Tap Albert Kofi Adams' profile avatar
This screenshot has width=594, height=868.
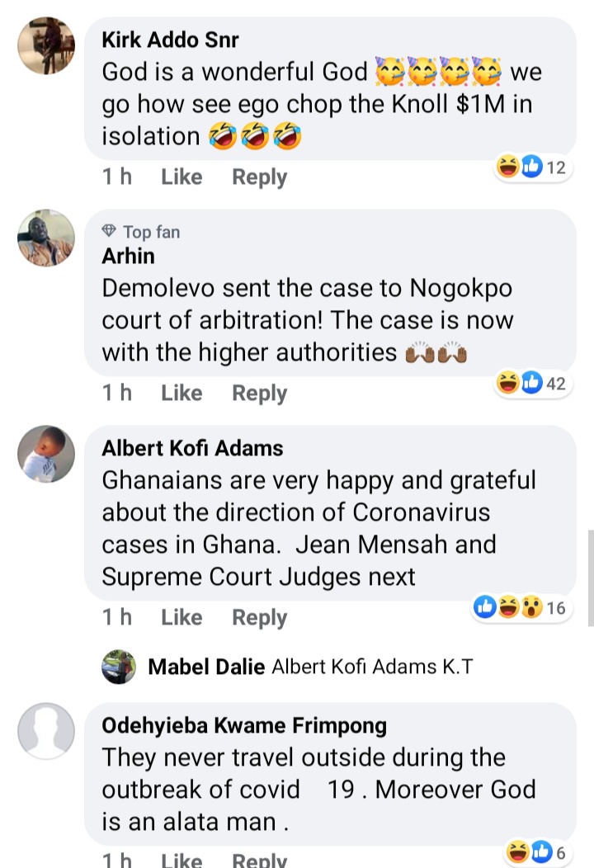point(46,454)
